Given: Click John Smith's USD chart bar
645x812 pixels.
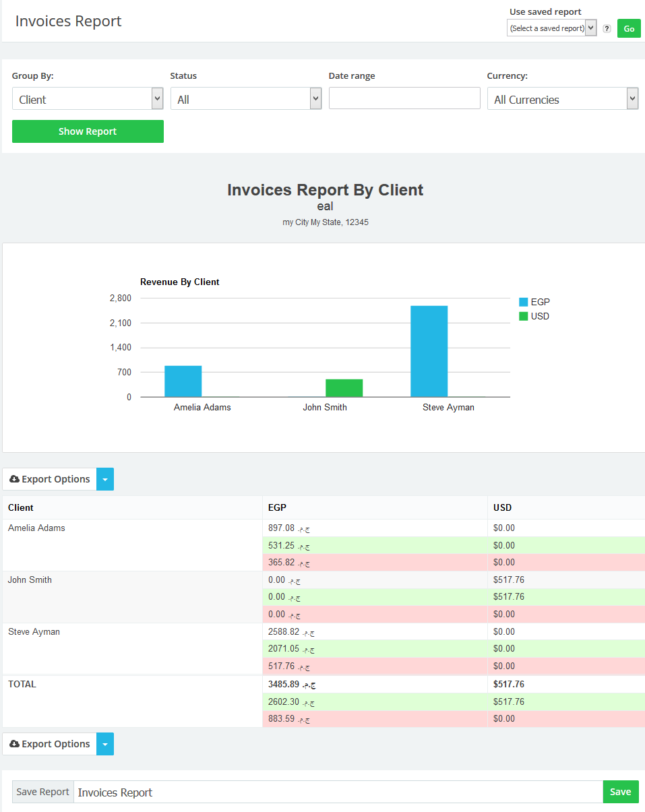Looking at the screenshot, I should coord(344,388).
